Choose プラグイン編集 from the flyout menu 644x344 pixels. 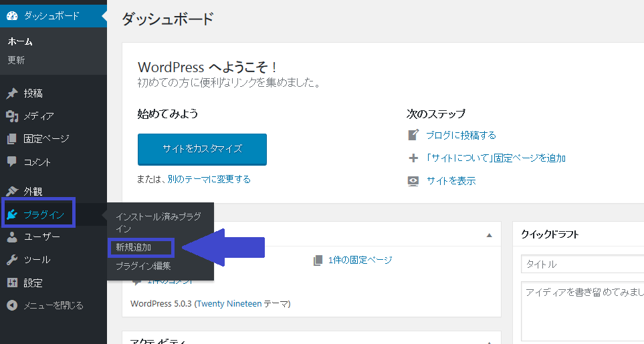coord(143,266)
